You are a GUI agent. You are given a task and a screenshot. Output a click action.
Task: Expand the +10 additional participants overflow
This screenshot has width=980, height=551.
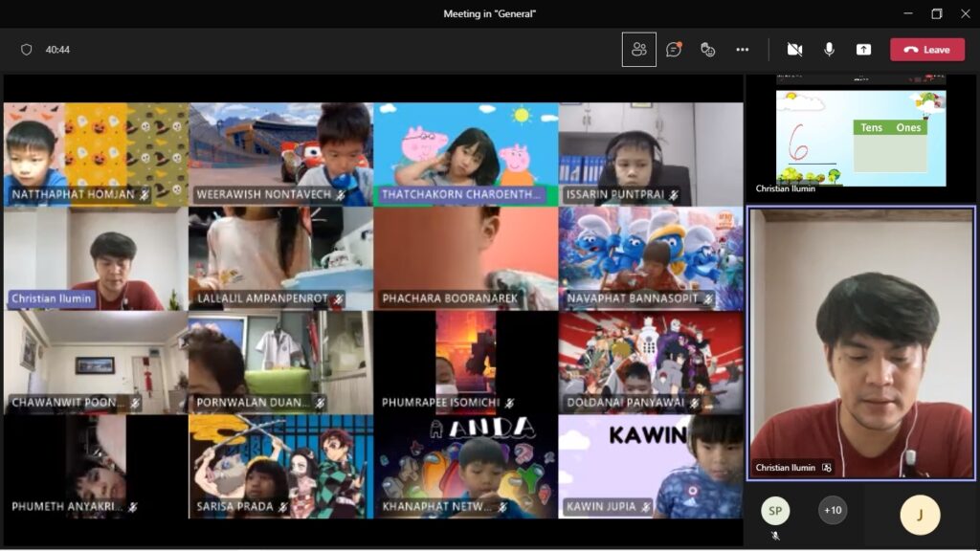point(833,511)
